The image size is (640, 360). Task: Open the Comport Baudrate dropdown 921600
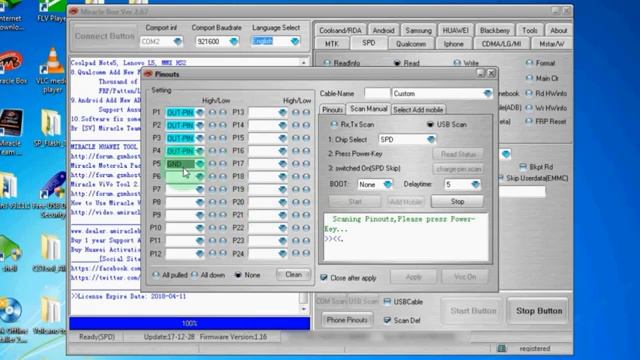233,42
